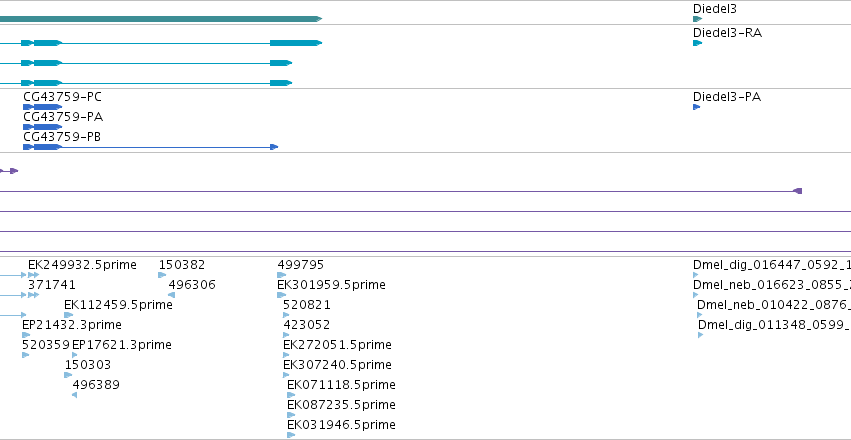Click the long teal gene bar at top
851x440 pixels.
pyautogui.click(x=161, y=19)
